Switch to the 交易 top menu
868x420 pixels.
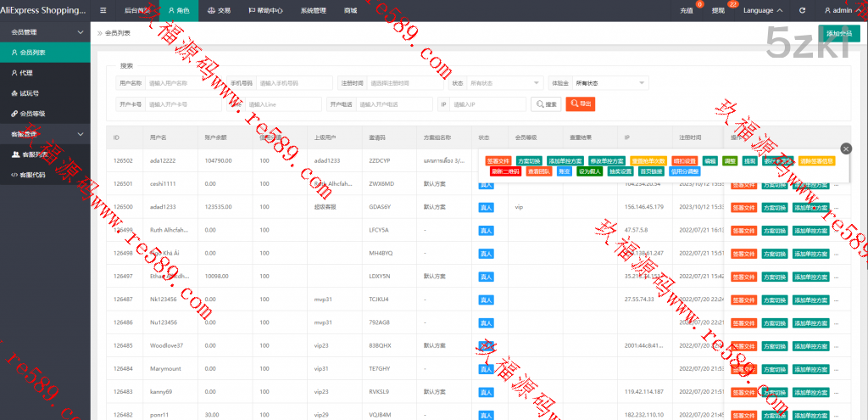coord(219,10)
